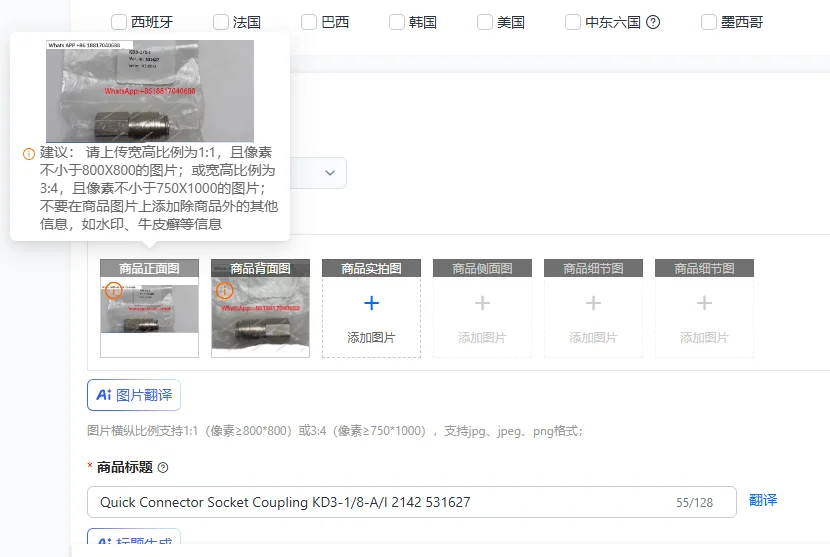
Task: Click warning icon on 商品正面图 thumbnail
Action: click(114, 290)
